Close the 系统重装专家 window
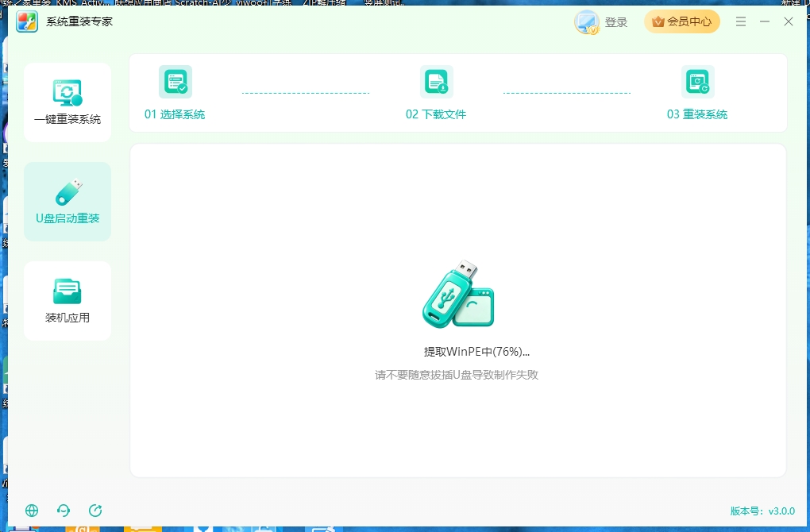Viewport: 810px width, 532px height. (789, 21)
